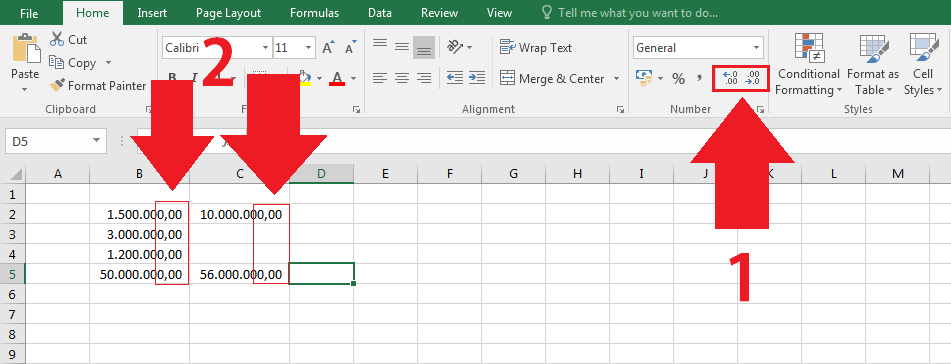Toggle Center horizontal alignment
The image size is (951, 364).
click(x=402, y=78)
